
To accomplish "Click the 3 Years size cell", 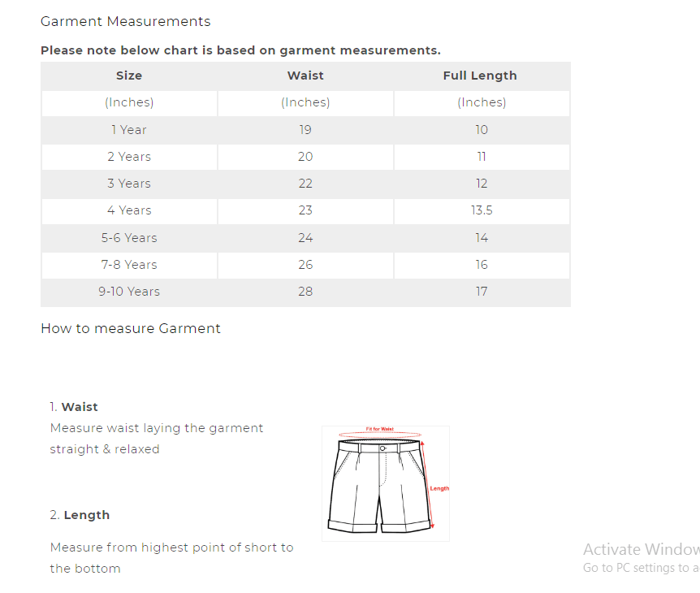I will pyautogui.click(x=129, y=184).
